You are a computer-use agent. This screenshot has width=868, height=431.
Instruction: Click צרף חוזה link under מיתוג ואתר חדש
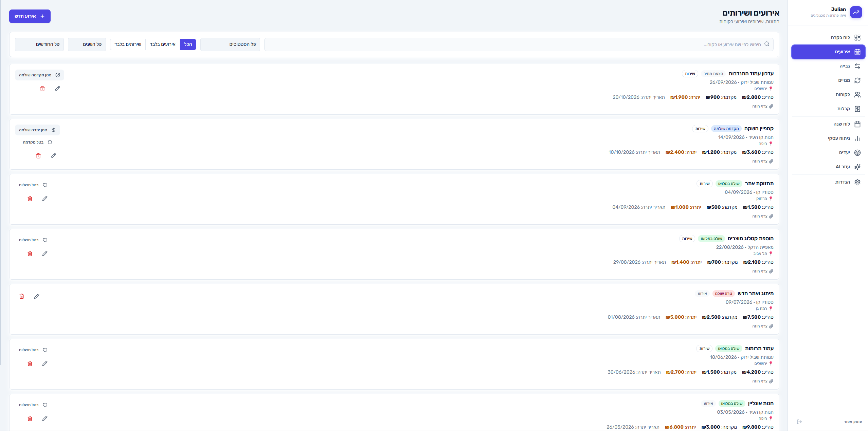point(763,326)
